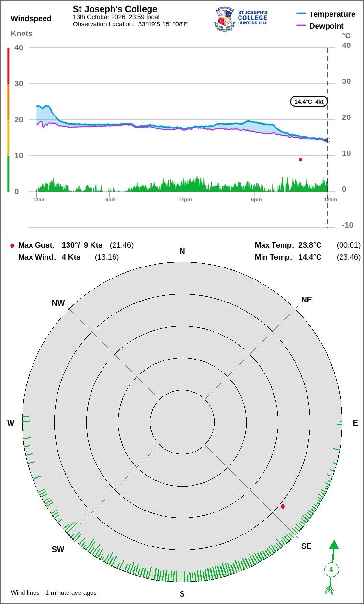Screen dimensions: 364x604
Task: Click the Min Temp value 14.4°C
Action: pos(310,257)
